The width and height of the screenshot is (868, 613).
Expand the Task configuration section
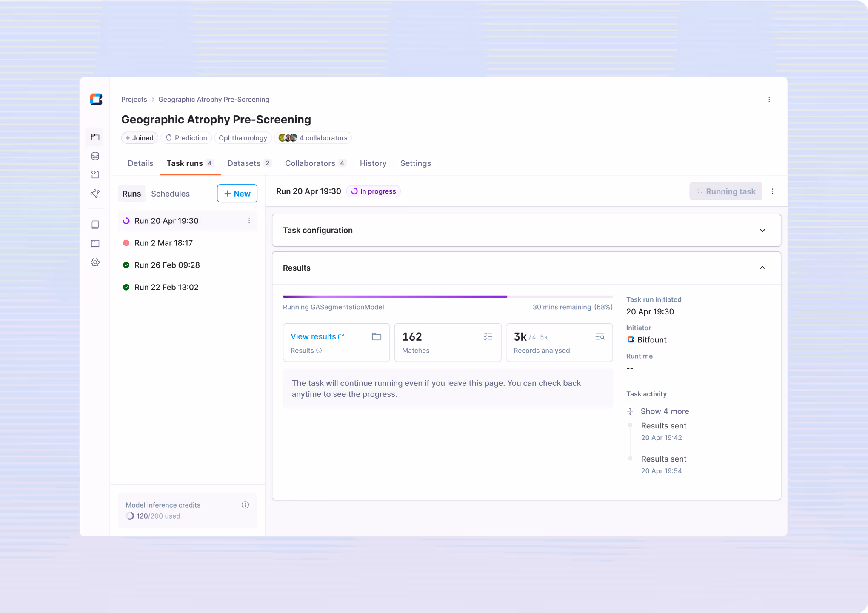point(762,230)
